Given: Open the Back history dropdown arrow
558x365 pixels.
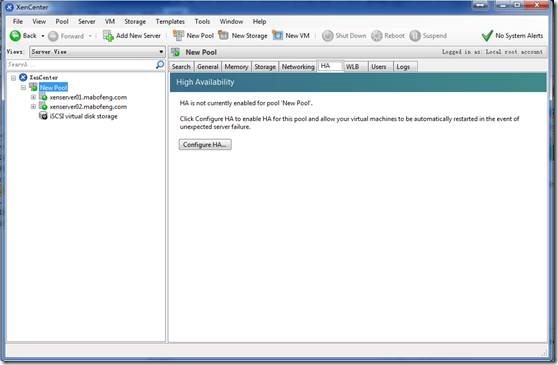Looking at the screenshot, I should click(43, 36).
